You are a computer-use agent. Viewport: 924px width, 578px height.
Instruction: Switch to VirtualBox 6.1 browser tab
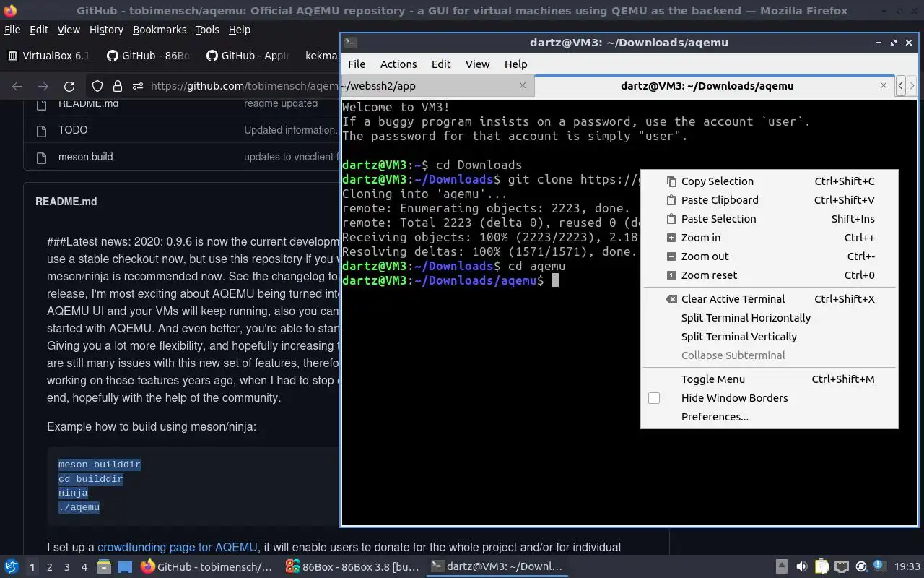[x=49, y=56]
